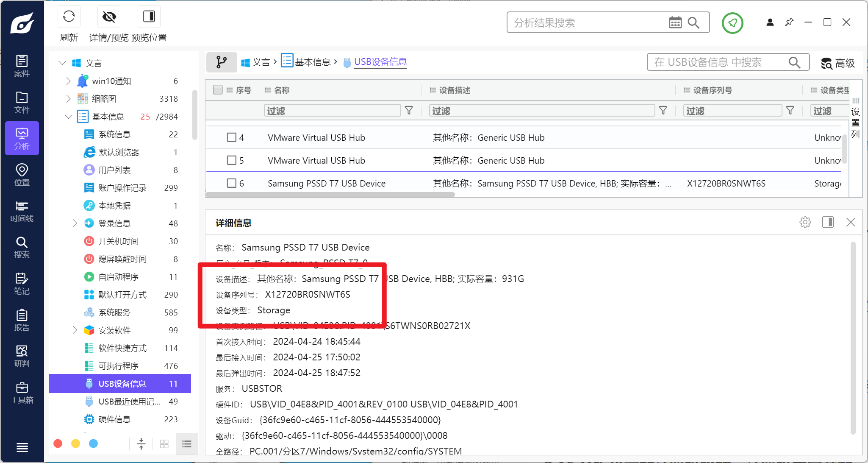The image size is (868, 463).
Task: Check the box for row 6 Samsung PSSD
Action: (x=231, y=183)
